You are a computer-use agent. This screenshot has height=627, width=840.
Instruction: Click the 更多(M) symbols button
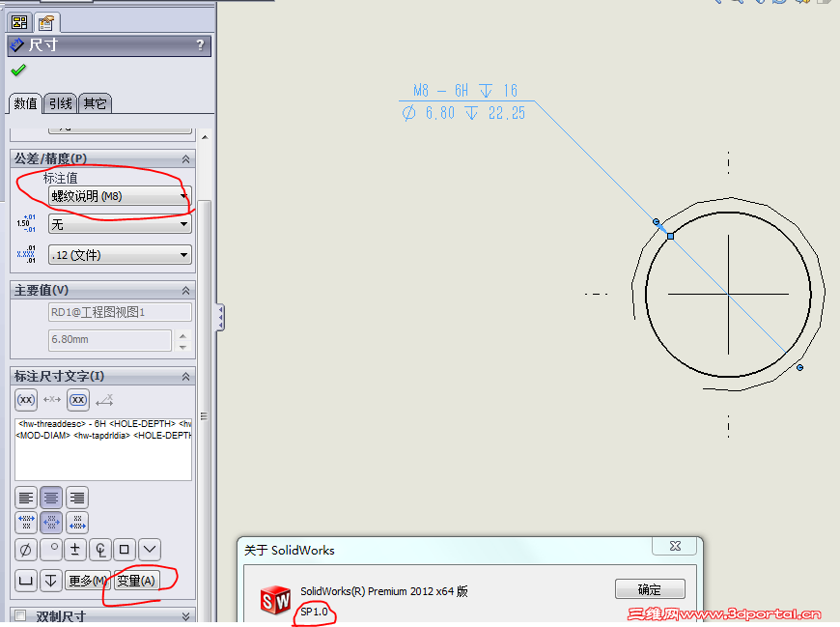tap(87, 581)
